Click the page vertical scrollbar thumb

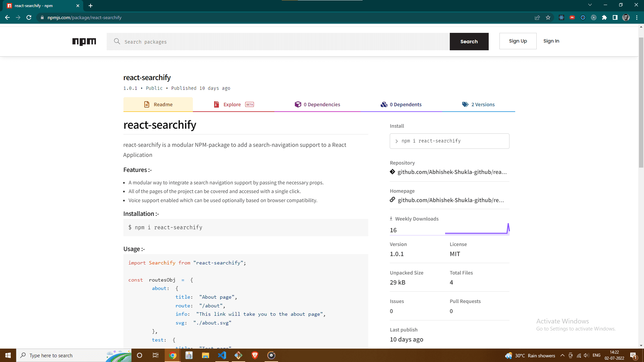coord(641,102)
